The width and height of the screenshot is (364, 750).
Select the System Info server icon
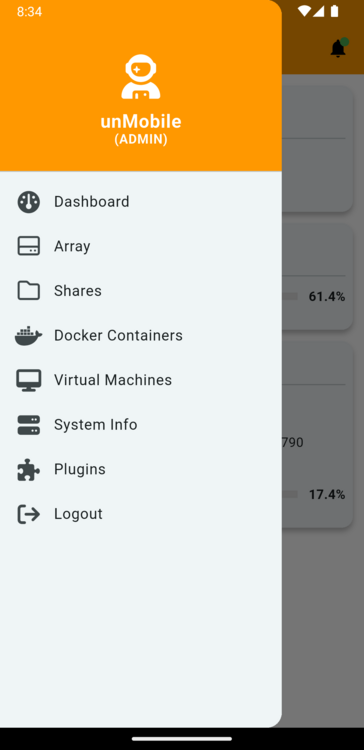(29, 425)
